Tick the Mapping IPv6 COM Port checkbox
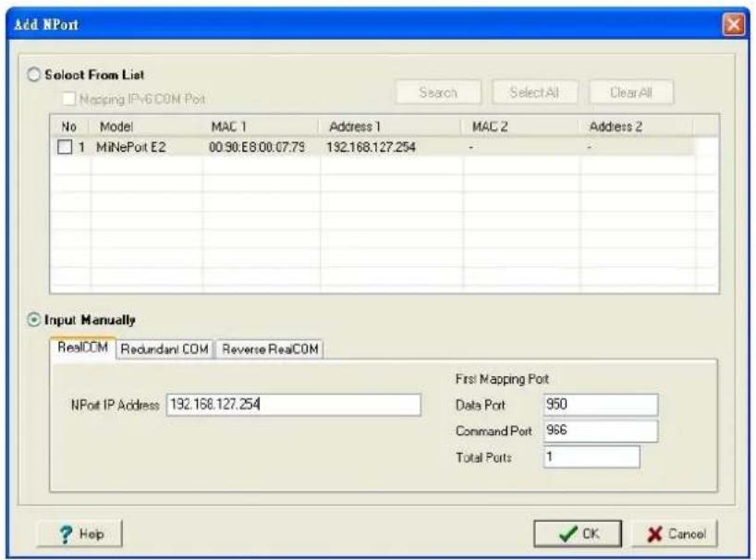This screenshot has height=560, width=756. point(69,98)
